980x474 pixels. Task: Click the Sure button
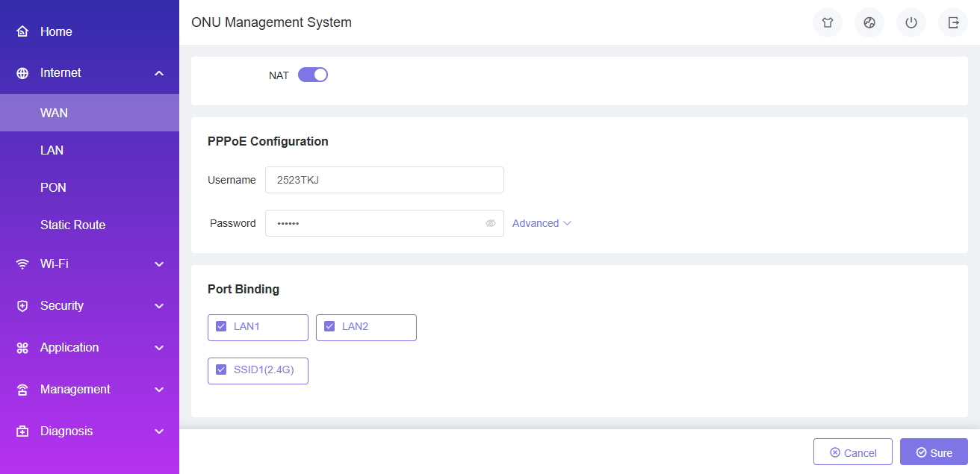click(x=934, y=452)
